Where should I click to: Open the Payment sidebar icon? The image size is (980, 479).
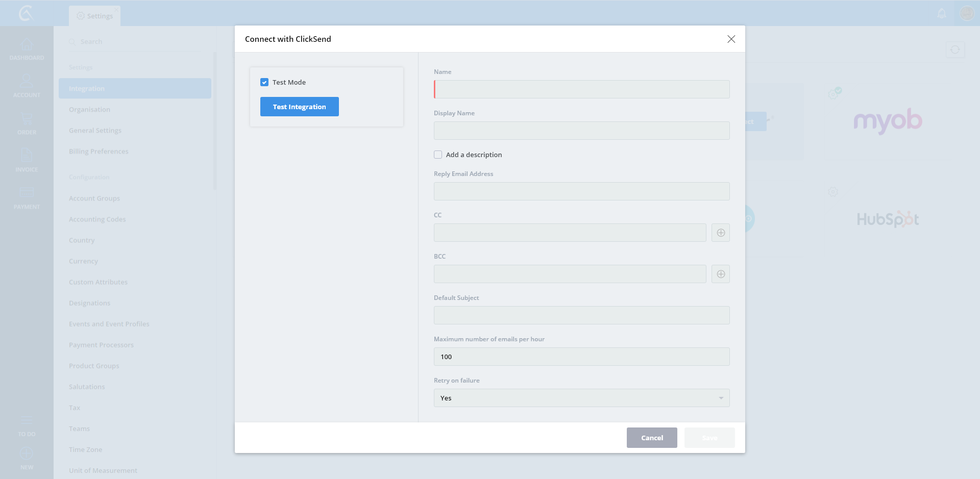click(27, 198)
